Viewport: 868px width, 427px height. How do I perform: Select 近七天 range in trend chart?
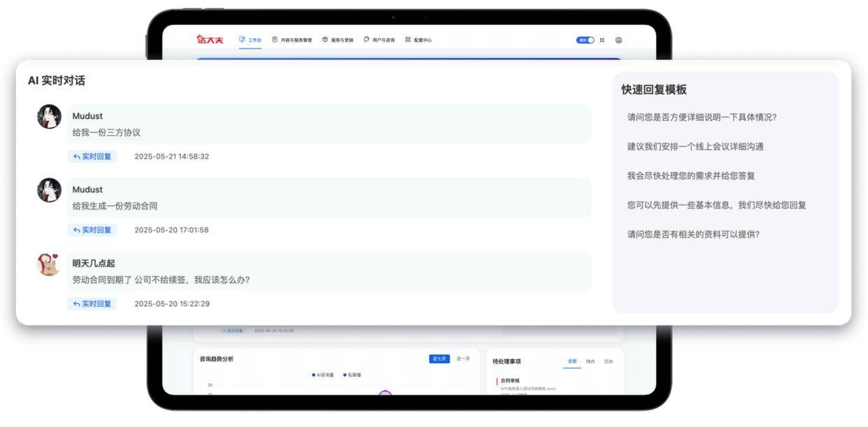pyautogui.click(x=439, y=359)
